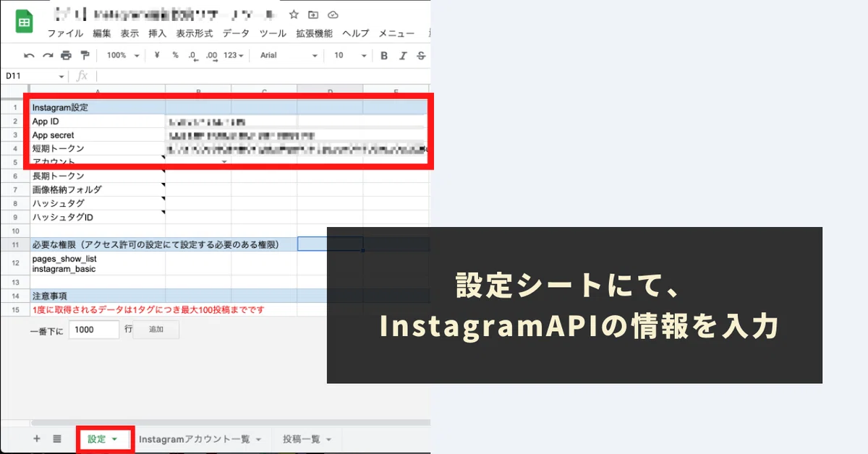This screenshot has height=454, width=868.
Task: Activate the paint format tool
Action: pyautogui.click(x=85, y=56)
